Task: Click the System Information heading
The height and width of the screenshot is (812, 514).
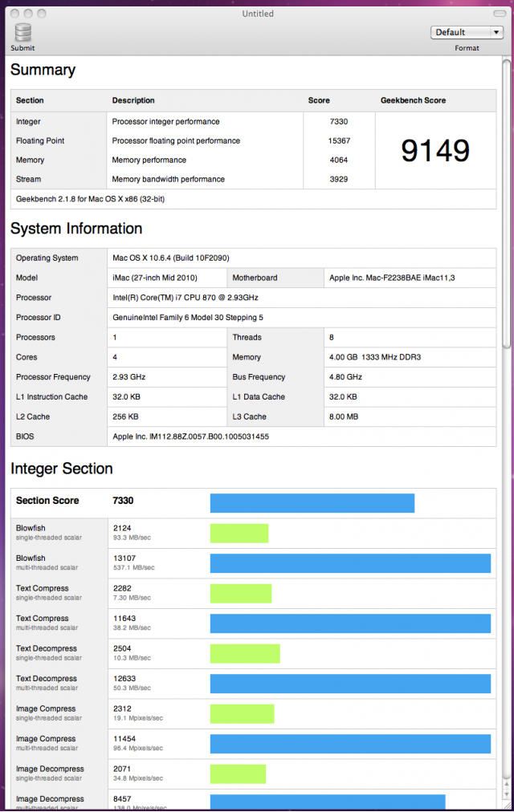Action: (76, 229)
